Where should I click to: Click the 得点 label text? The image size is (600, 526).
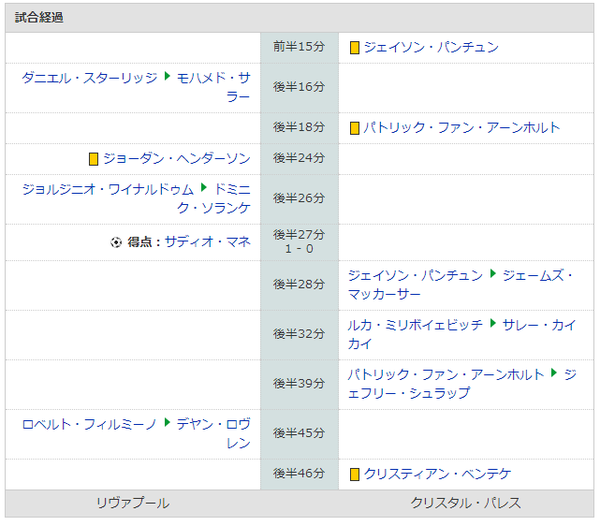(x=140, y=242)
